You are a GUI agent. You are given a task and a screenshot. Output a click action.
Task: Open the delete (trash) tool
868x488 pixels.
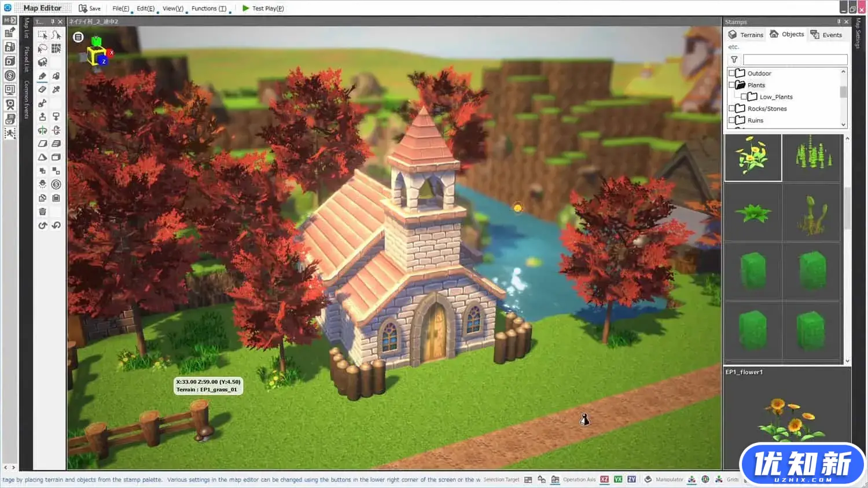coord(42,211)
